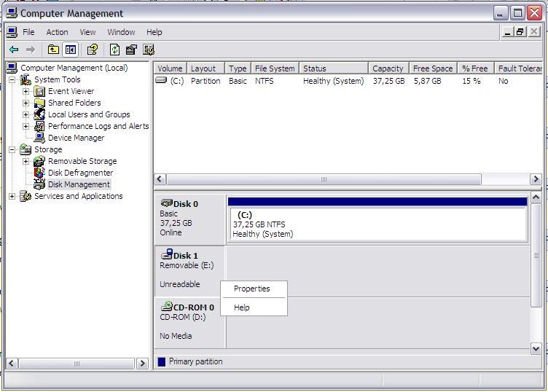
Task: Click the "Healthy (System)" status cell in list
Action: coord(334,81)
